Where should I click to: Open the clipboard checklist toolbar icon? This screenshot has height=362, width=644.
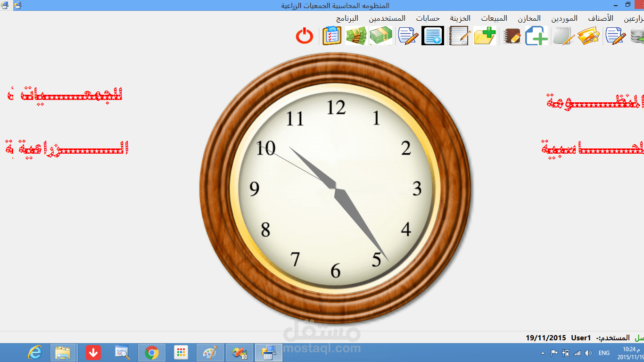[x=332, y=36]
